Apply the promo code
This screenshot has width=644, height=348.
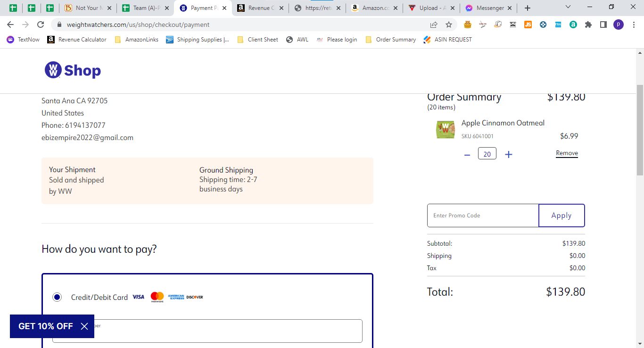pos(561,215)
